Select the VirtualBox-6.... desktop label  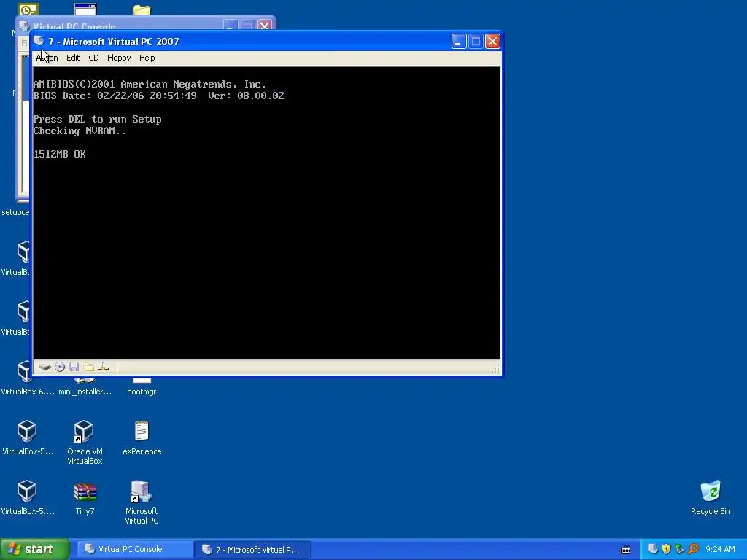[x=28, y=392]
